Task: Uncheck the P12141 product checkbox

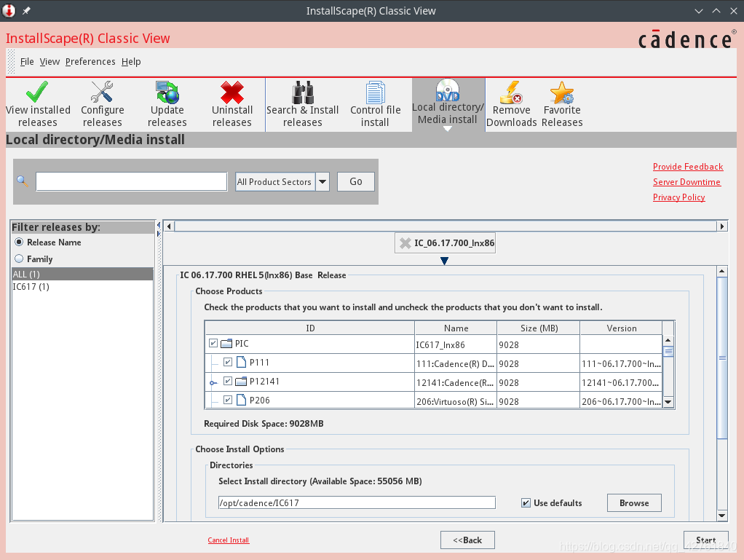Action: (x=228, y=381)
